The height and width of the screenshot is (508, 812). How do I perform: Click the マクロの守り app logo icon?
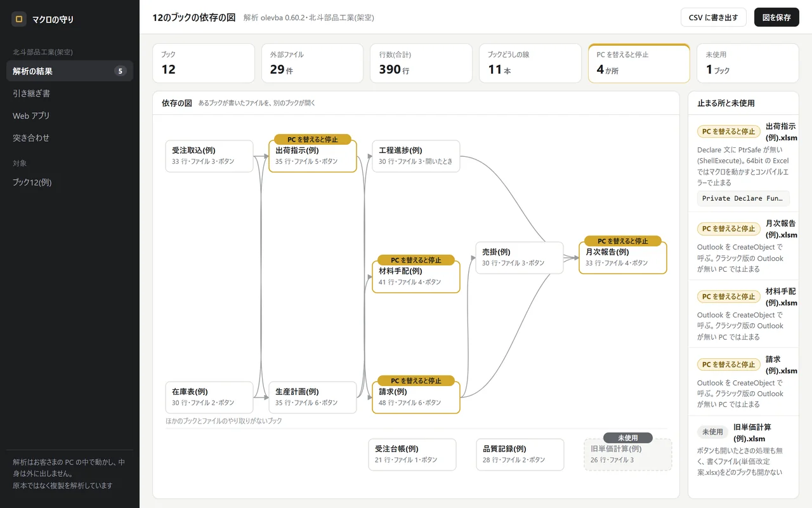(19, 19)
